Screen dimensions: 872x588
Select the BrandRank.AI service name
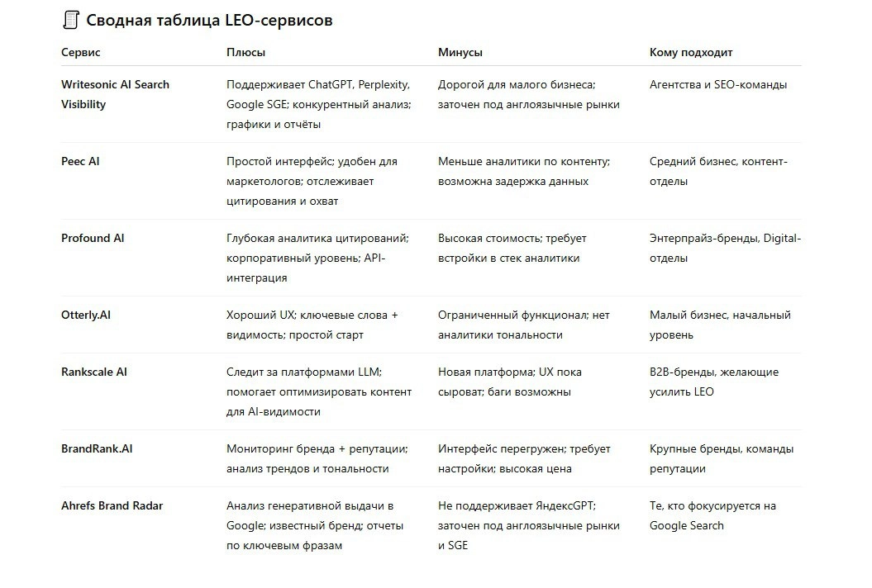pyautogui.click(x=97, y=448)
